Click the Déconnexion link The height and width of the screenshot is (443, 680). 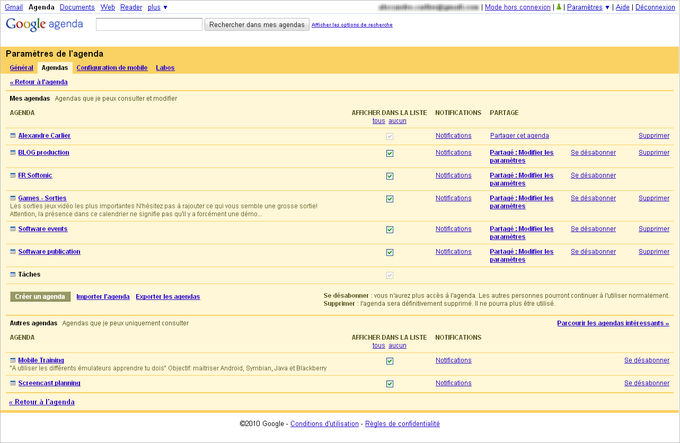click(x=655, y=7)
